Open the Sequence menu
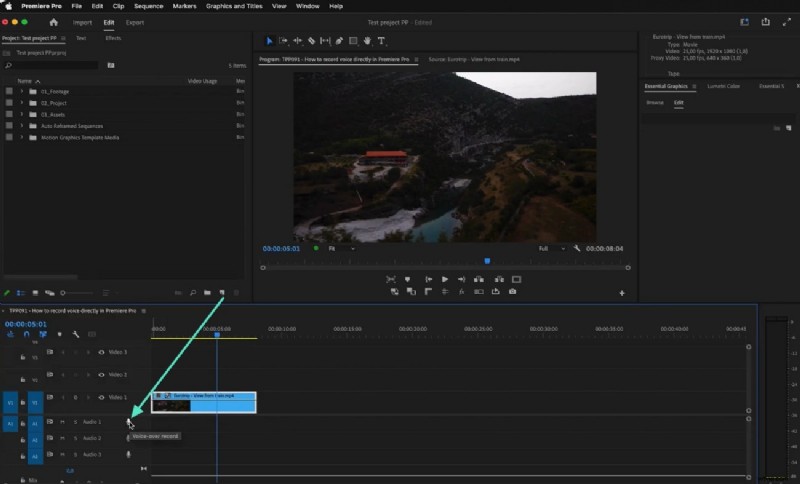800x484 pixels. [x=148, y=6]
